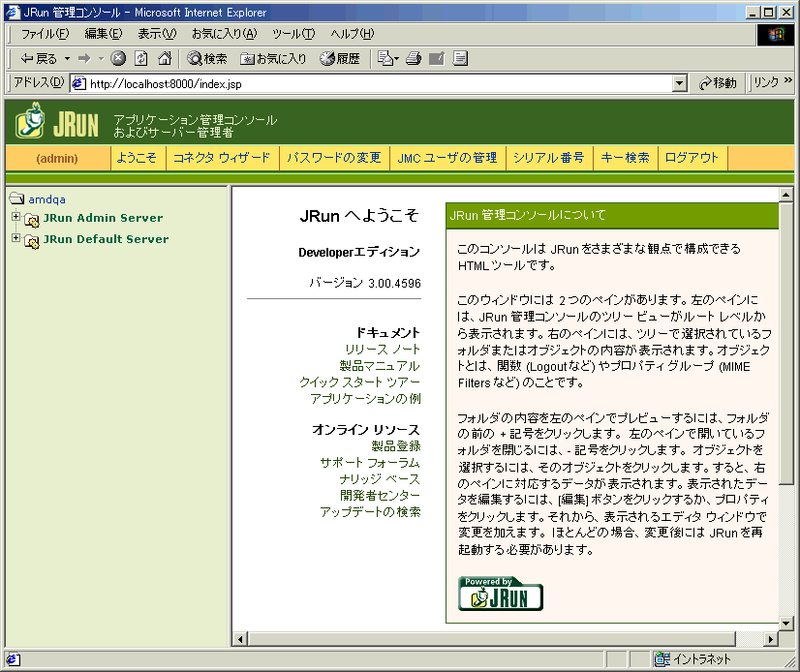Image resolution: width=800 pixels, height=672 pixels.
Task: Open the クイック スタート ツアー link
Action: [x=359, y=382]
